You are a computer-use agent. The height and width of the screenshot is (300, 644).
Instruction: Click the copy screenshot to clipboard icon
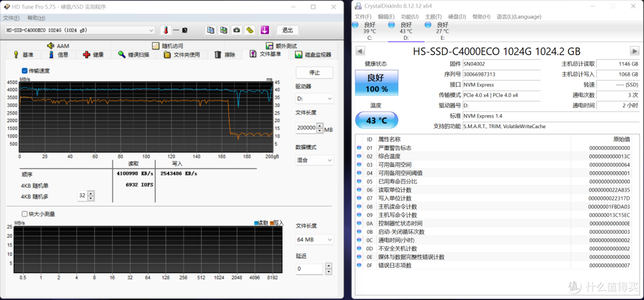[x=224, y=30]
